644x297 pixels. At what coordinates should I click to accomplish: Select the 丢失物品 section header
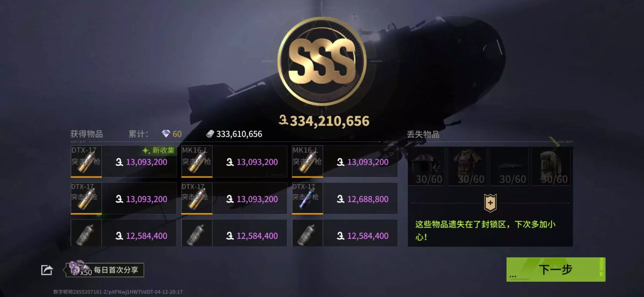[x=423, y=134]
